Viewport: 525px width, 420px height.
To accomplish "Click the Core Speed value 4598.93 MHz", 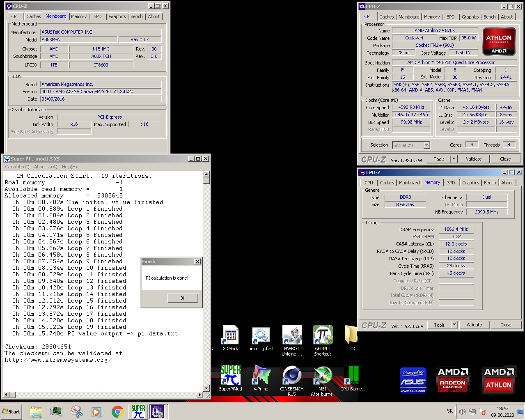I will click(411, 107).
